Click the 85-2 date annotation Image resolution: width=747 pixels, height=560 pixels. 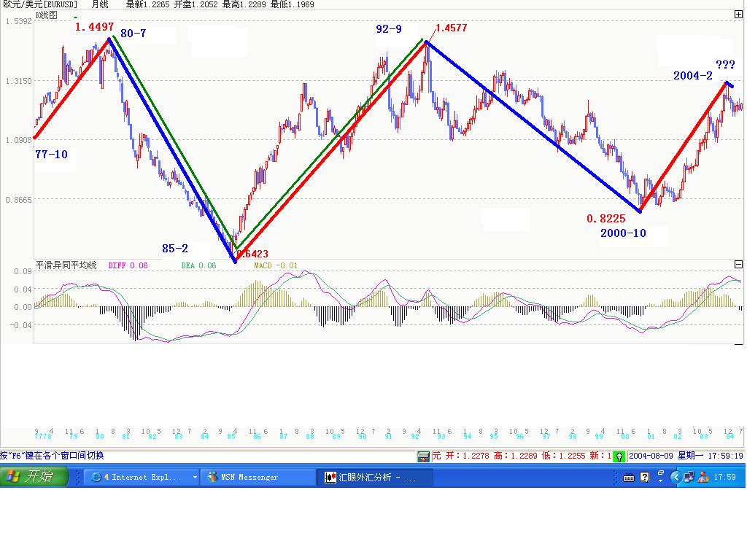[x=175, y=248]
